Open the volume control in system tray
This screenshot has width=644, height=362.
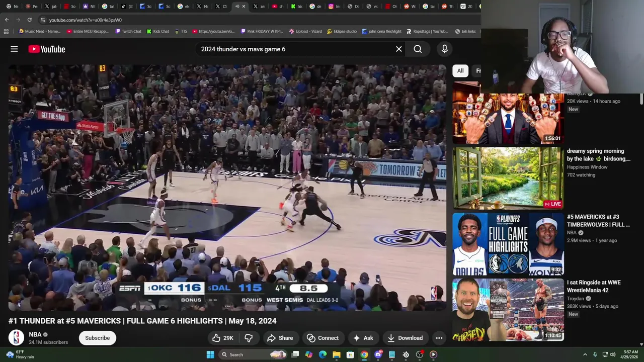click(613, 354)
